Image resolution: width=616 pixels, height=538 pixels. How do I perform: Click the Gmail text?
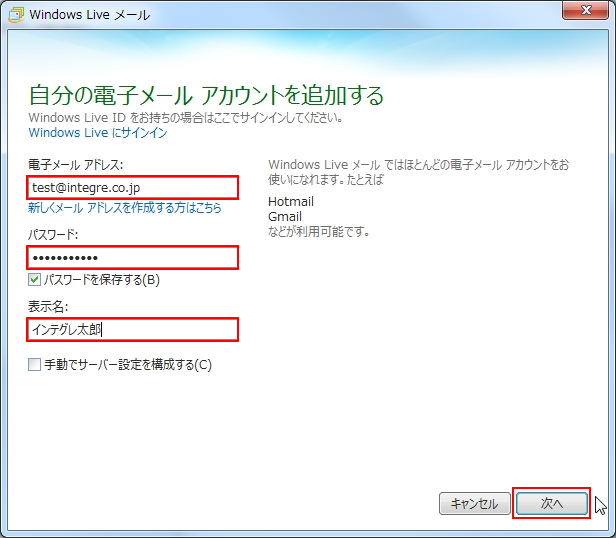[285, 217]
